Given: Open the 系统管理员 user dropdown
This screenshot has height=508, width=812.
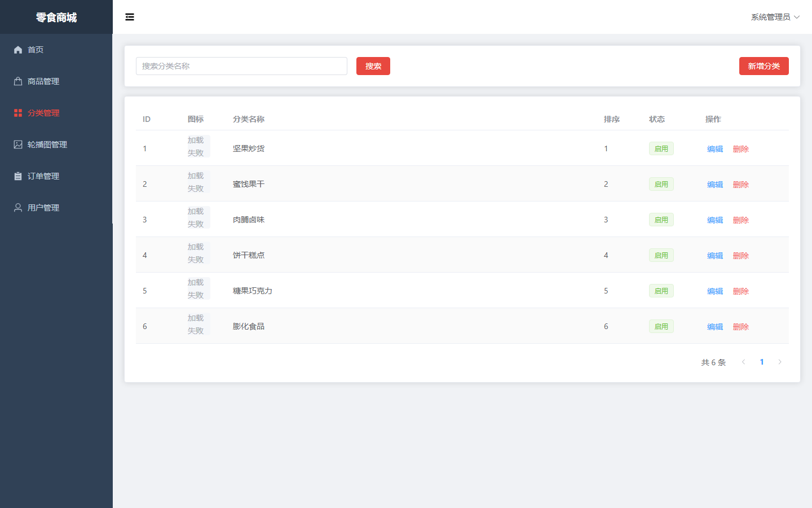Looking at the screenshot, I should click(775, 17).
